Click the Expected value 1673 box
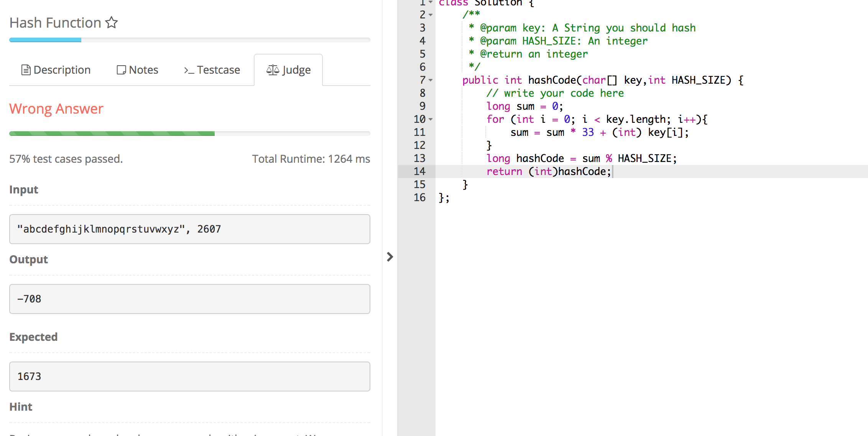The height and width of the screenshot is (436, 868). click(x=190, y=377)
